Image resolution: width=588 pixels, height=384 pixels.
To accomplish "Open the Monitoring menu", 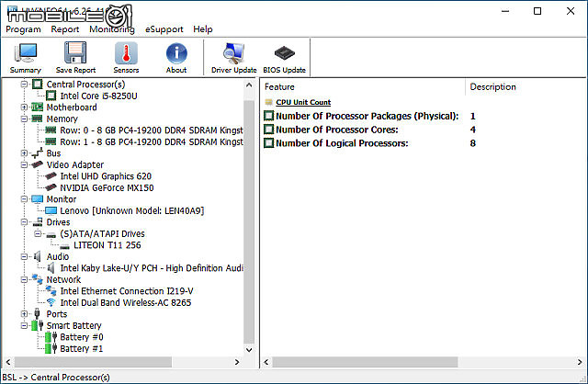I will tap(112, 29).
